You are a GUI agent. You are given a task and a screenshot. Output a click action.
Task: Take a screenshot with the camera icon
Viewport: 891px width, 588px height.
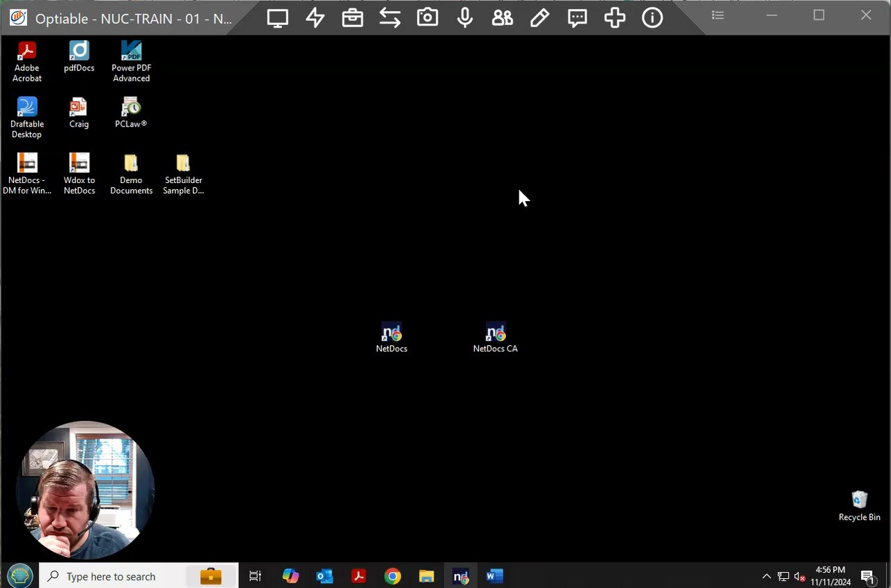pyautogui.click(x=427, y=18)
